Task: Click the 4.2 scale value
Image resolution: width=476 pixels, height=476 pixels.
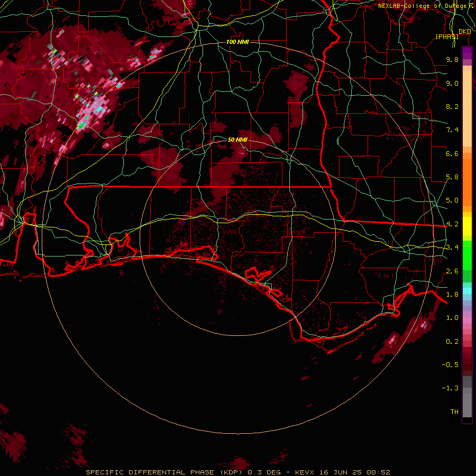Action: coord(452,224)
